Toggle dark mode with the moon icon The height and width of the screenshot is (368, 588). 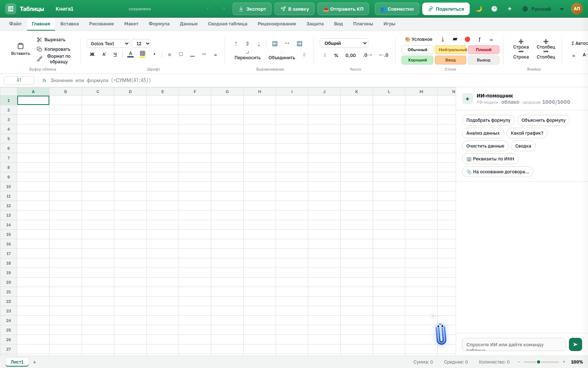[x=479, y=9]
